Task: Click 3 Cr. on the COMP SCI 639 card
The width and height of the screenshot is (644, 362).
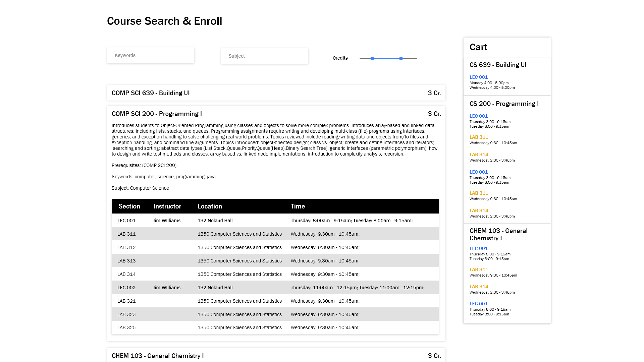Action: pyautogui.click(x=434, y=93)
